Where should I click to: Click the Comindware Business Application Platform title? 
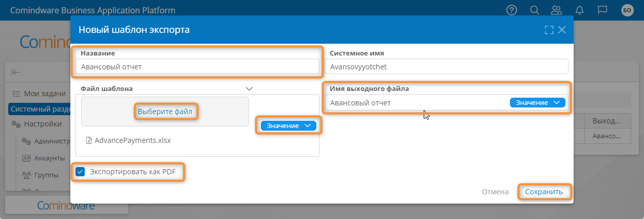click(92, 10)
